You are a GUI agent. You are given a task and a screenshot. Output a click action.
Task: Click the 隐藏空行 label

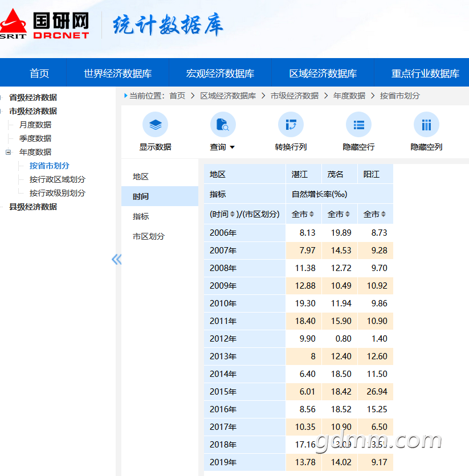point(359,147)
